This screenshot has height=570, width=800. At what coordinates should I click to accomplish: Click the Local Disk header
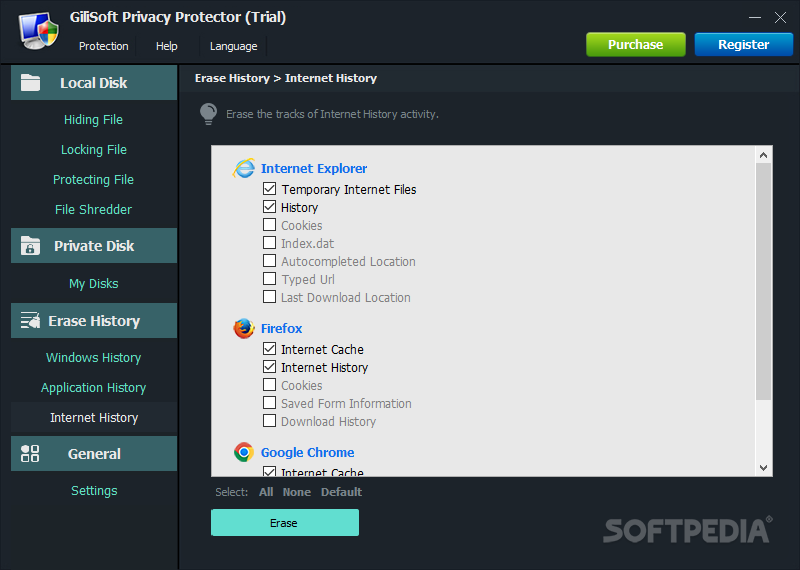pyautogui.click(x=94, y=82)
